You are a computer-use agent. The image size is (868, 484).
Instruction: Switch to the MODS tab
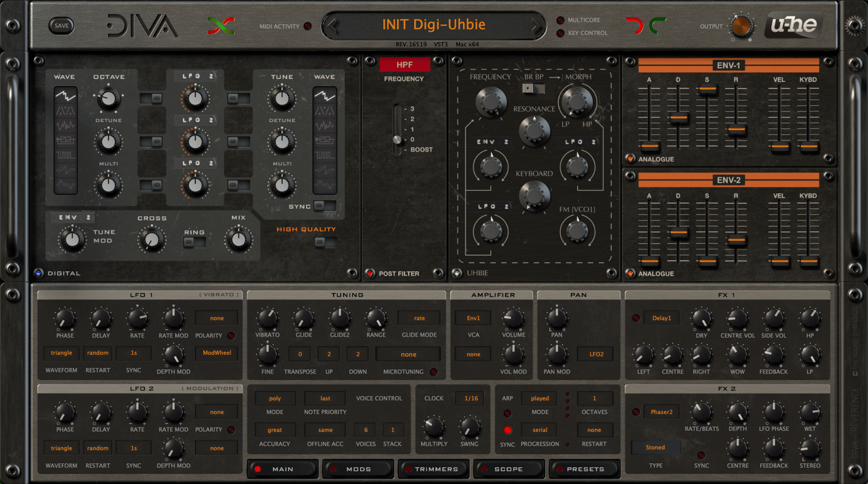358,469
